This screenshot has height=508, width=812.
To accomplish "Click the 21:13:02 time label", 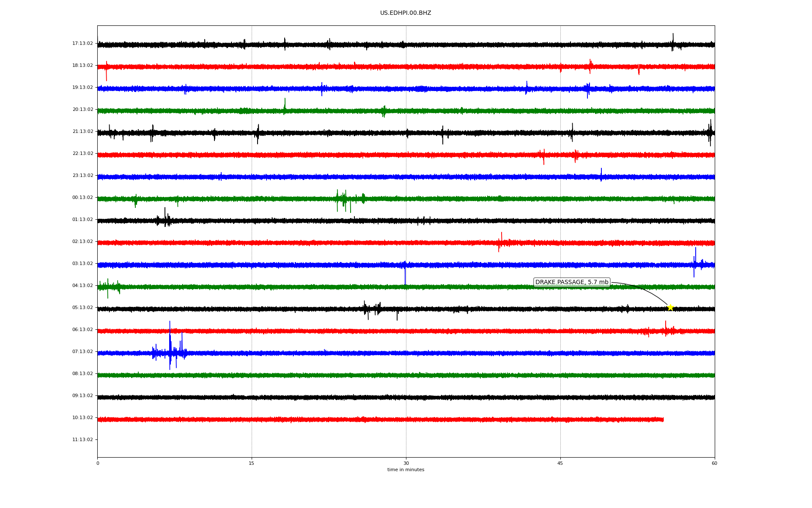I will (82, 131).
